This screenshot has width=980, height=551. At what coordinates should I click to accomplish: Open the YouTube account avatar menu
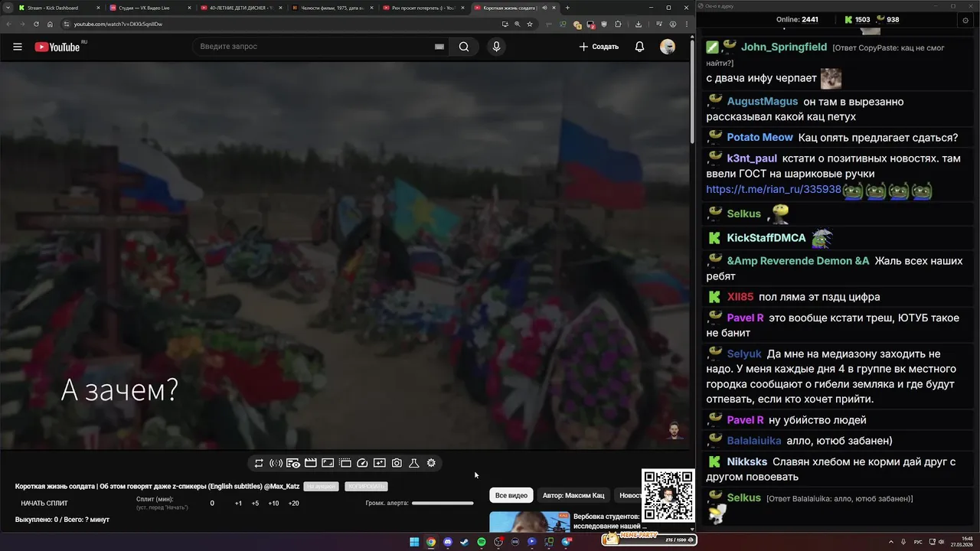click(x=668, y=47)
